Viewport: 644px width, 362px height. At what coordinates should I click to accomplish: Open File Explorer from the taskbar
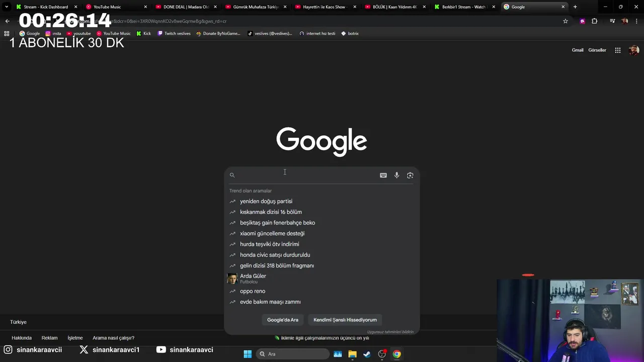point(352,354)
